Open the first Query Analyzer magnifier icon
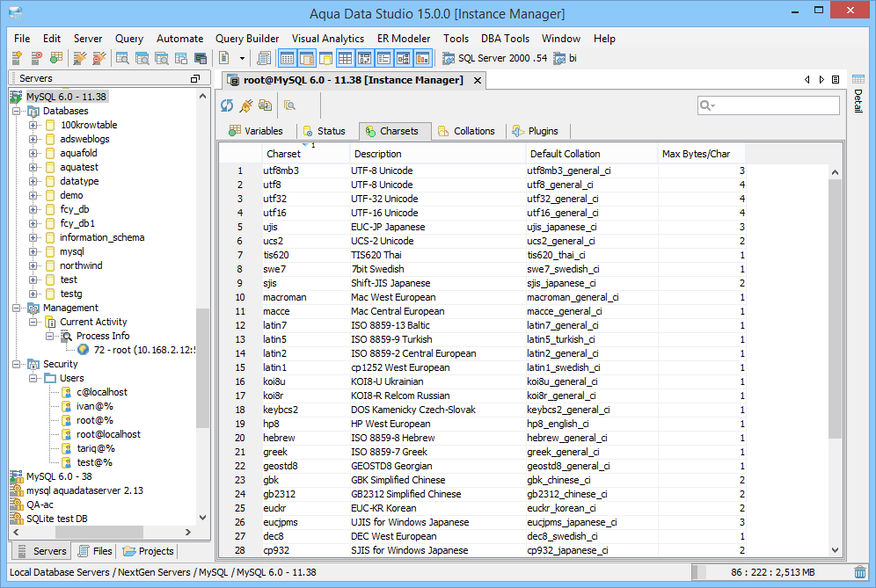Viewport: 876px width, 588px height. [122, 57]
